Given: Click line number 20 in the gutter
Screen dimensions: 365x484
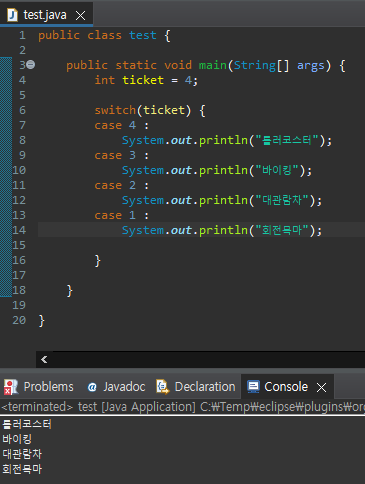Looking at the screenshot, I should pyautogui.click(x=19, y=320).
